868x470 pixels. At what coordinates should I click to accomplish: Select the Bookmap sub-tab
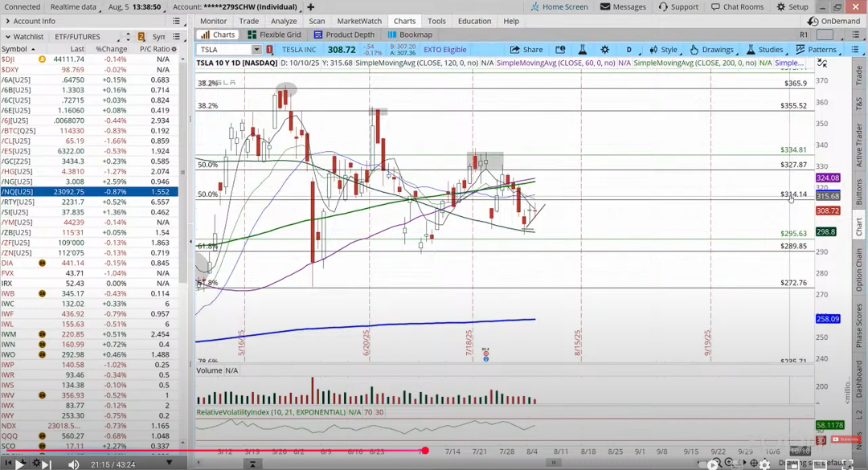(410, 35)
